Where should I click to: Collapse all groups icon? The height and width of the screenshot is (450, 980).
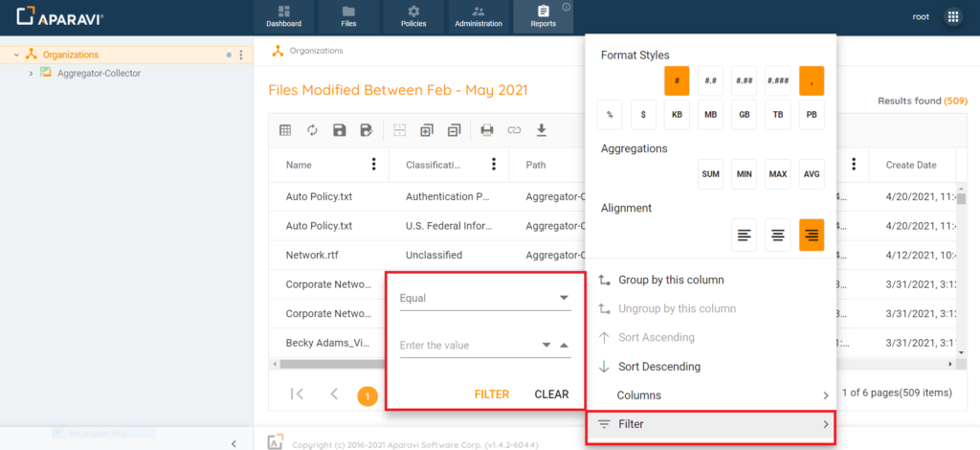coord(454,130)
